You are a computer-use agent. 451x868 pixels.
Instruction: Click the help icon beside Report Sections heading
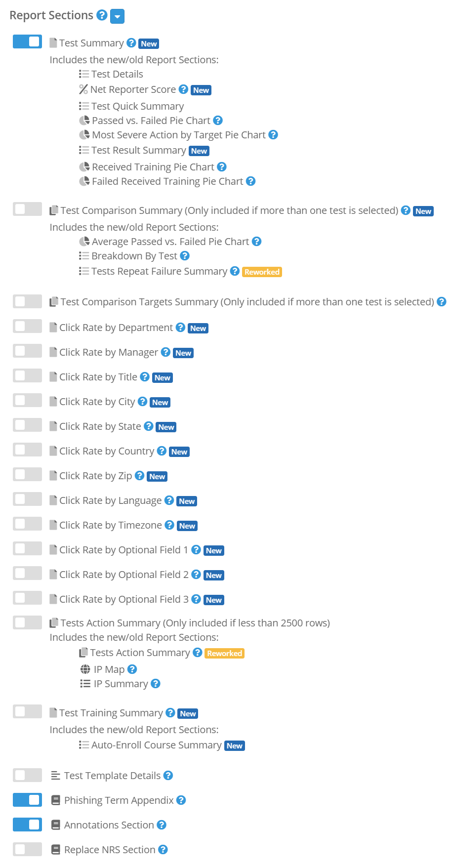tap(102, 15)
